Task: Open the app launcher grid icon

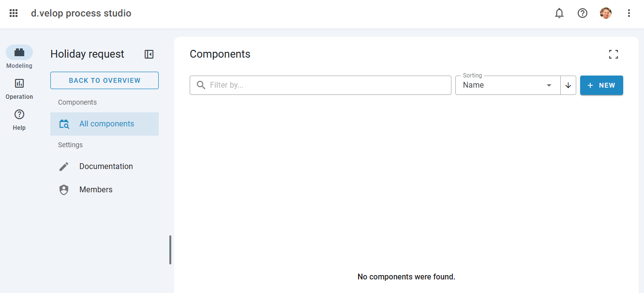Action: point(14,13)
